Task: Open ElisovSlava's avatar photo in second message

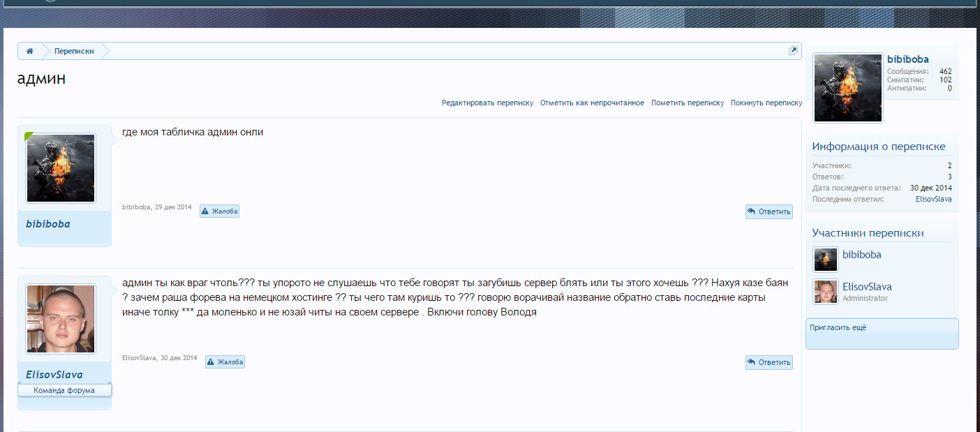Action: click(61, 319)
